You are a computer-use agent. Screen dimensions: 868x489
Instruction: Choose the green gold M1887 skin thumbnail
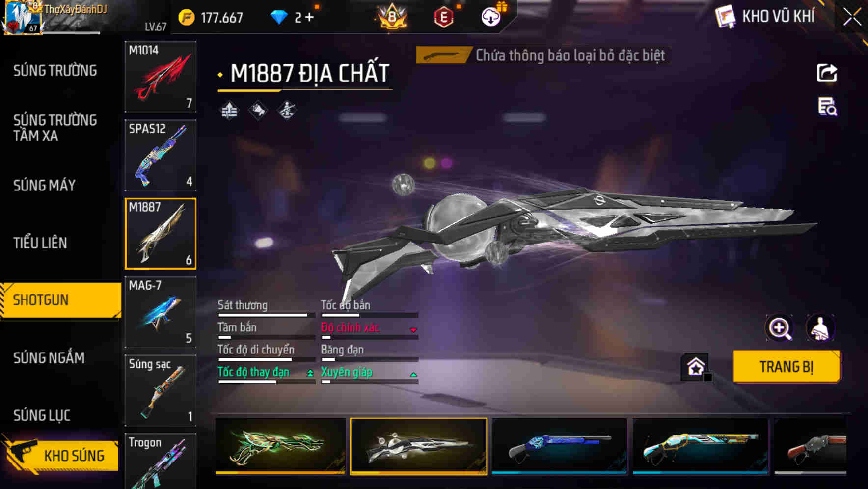(x=280, y=446)
